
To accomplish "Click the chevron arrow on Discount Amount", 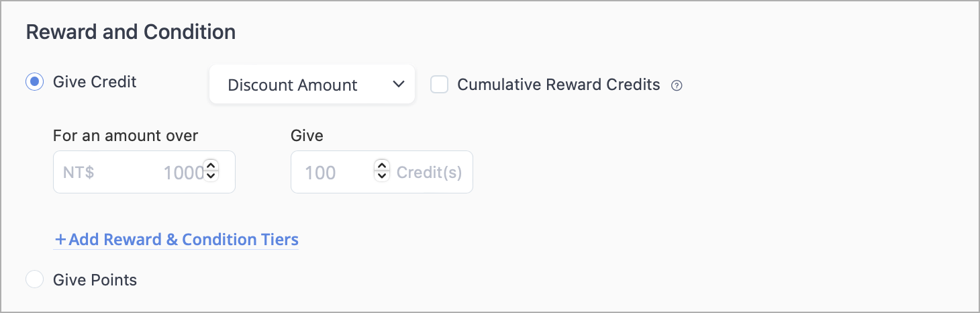I will [x=398, y=85].
